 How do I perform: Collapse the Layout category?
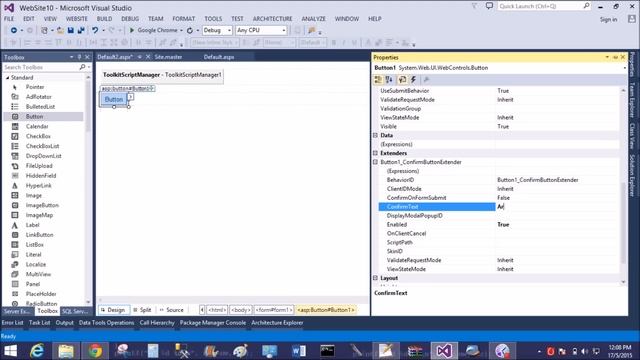pyautogui.click(x=376, y=278)
